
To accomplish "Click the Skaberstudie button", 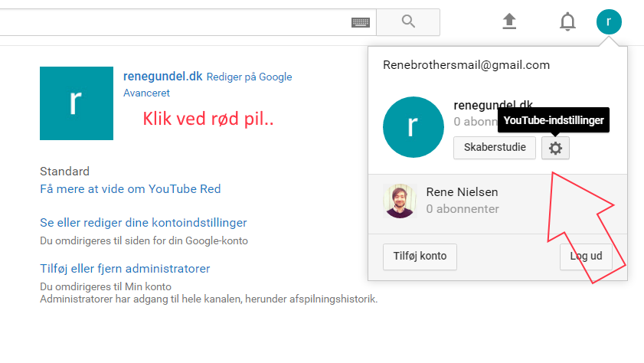I will click(495, 147).
